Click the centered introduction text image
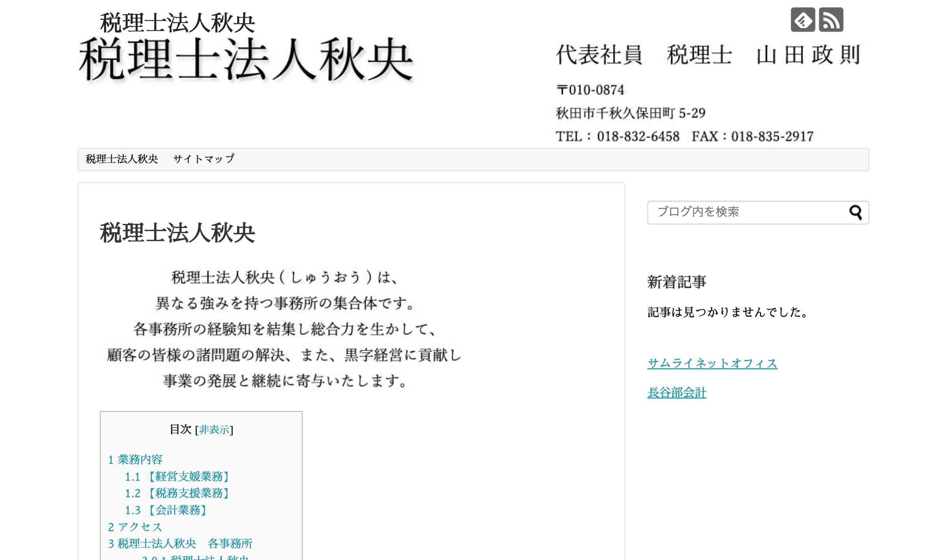The height and width of the screenshot is (560, 947). coord(284,329)
